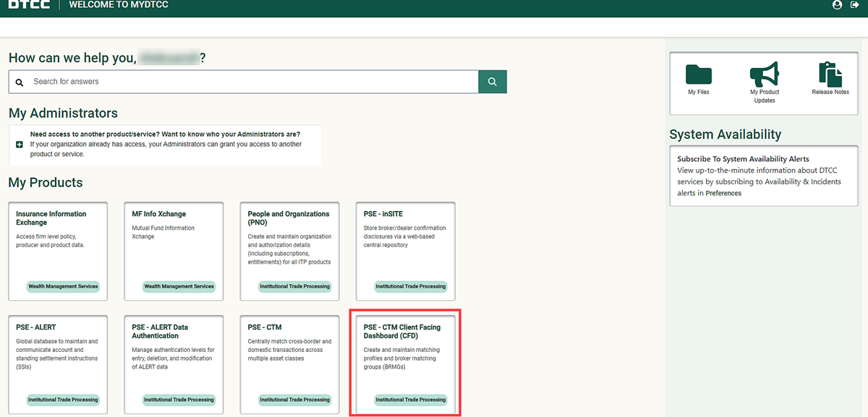Open Release Notes clipboard icon
The image size is (868, 417).
pos(830,74)
